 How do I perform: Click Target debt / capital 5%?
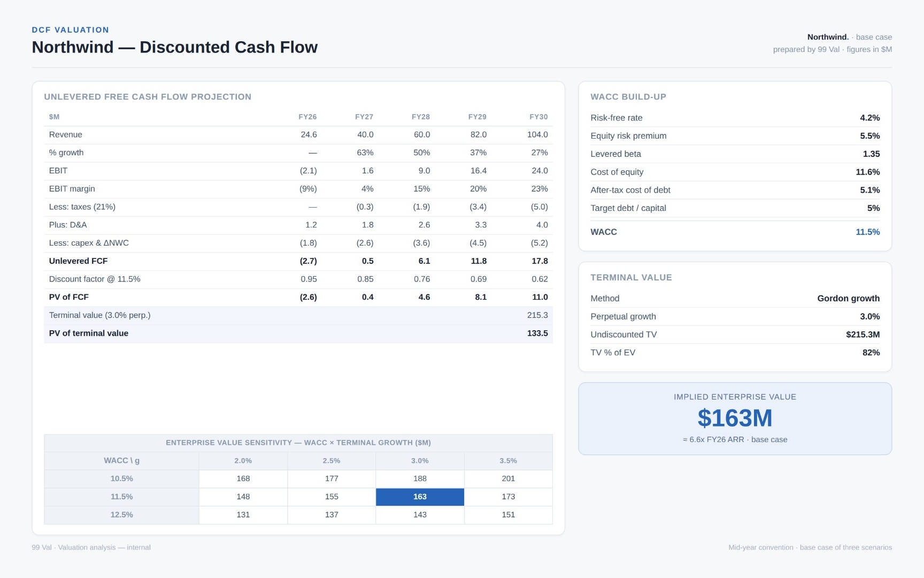click(873, 208)
